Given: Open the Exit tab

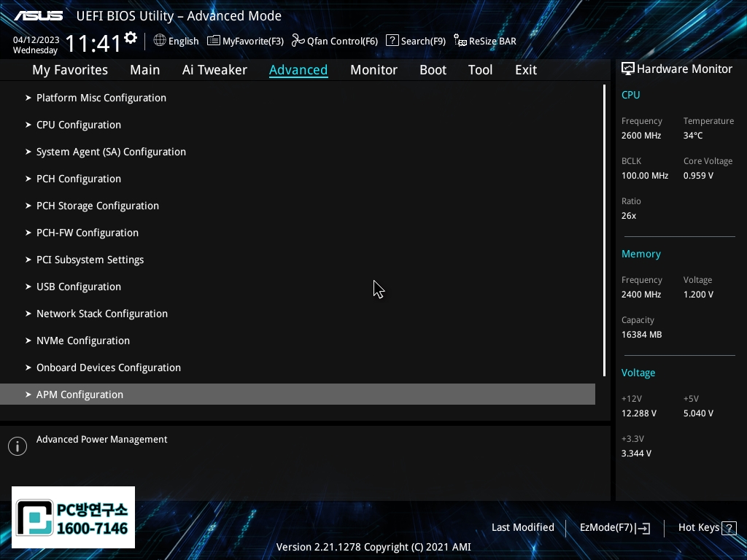Looking at the screenshot, I should click(526, 70).
